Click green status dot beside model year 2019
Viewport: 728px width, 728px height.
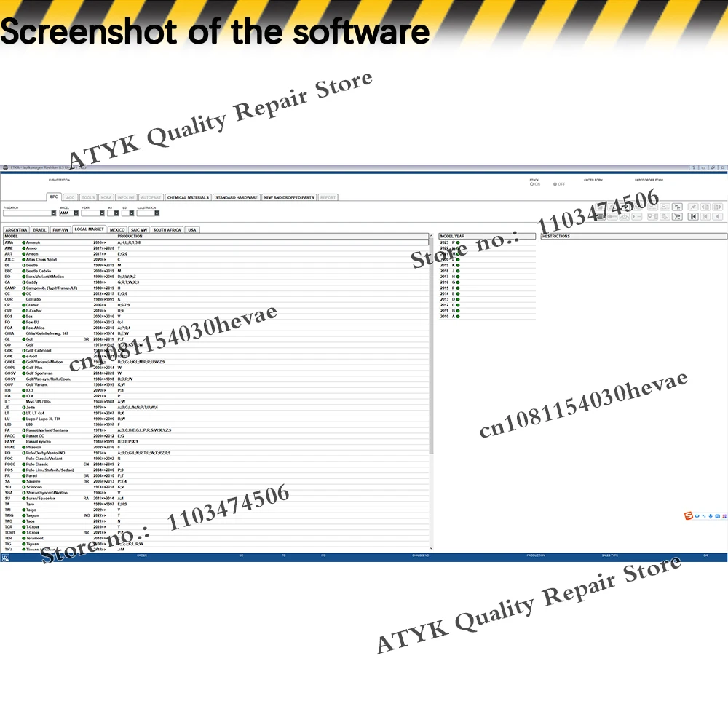458,265
